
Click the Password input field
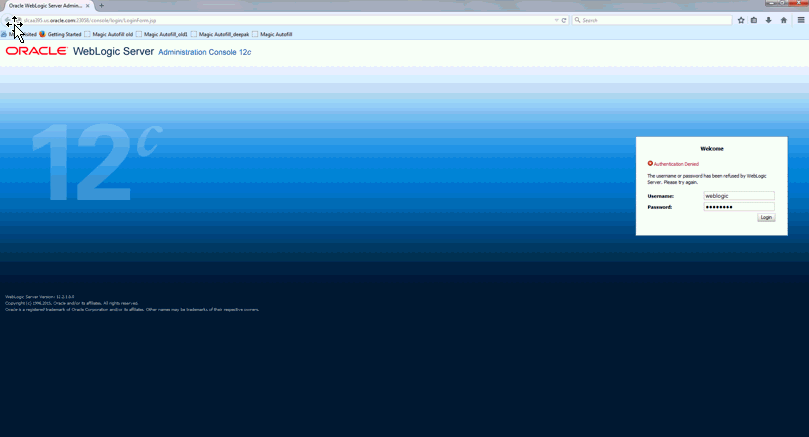tap(739, 207)
